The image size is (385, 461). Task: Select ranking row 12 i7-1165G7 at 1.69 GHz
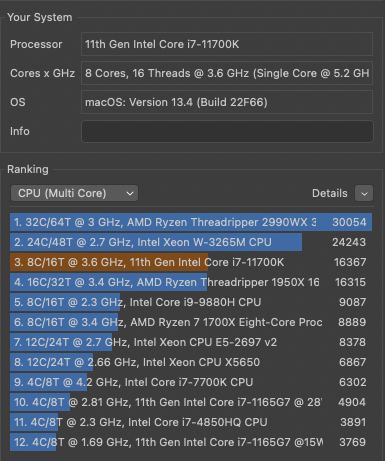191,442
